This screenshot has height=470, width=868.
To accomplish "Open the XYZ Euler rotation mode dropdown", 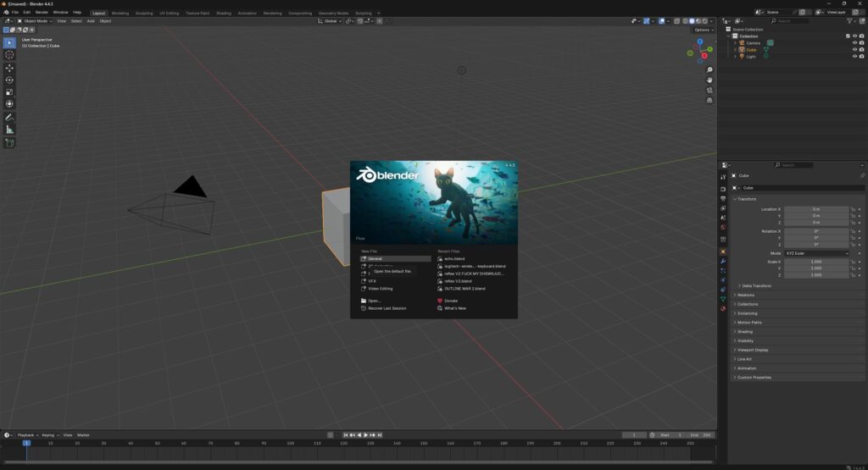I will click(816, 253).
